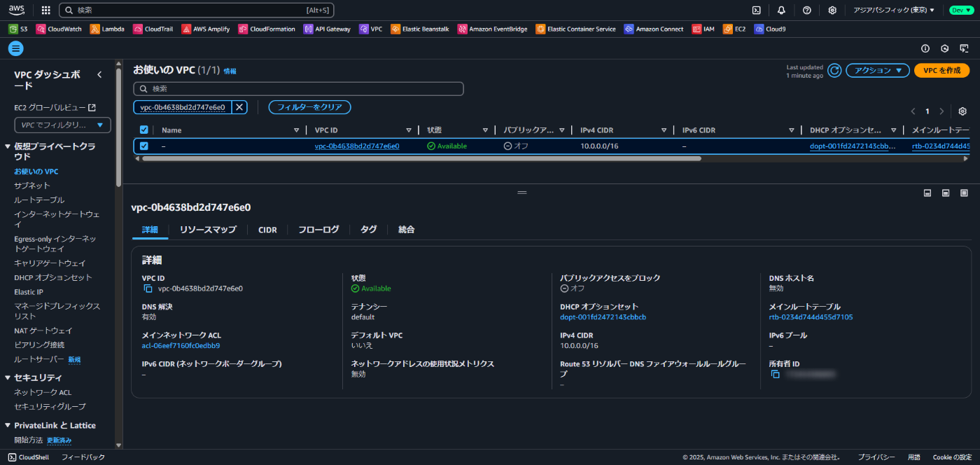
Task: Open table preferences gear icon
Action: pyautogui.click(x=962, y=111)
